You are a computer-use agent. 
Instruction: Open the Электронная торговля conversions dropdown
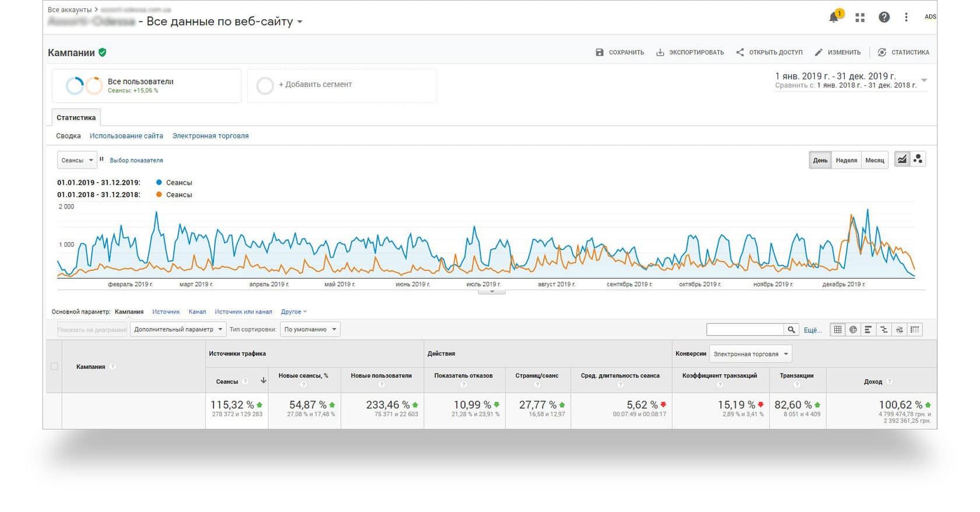point(750,354)
